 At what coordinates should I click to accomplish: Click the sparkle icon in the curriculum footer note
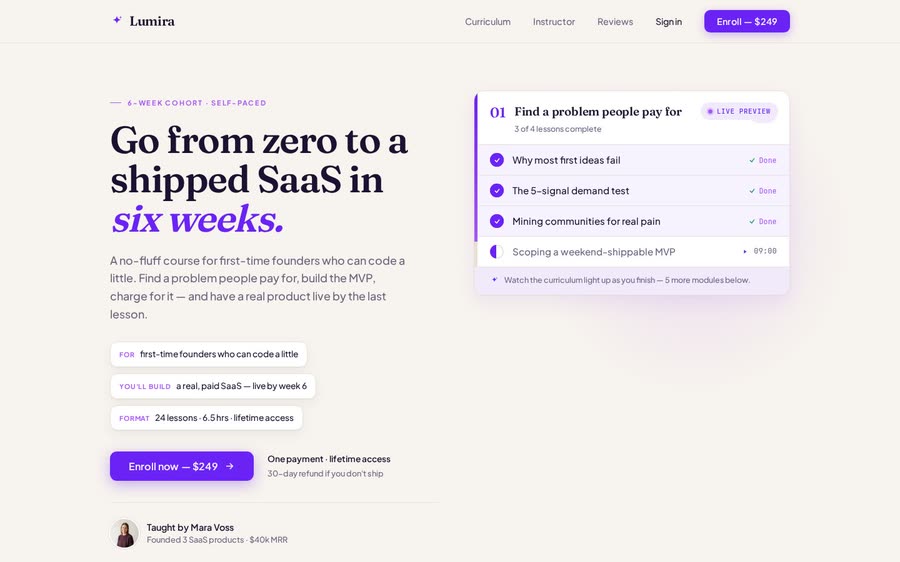495,280
